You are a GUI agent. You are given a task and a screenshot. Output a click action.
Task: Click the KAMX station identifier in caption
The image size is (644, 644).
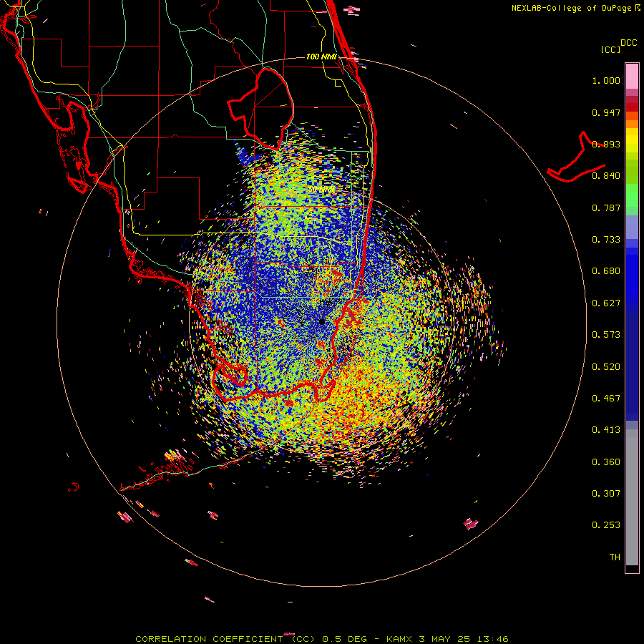coord(399,639)
